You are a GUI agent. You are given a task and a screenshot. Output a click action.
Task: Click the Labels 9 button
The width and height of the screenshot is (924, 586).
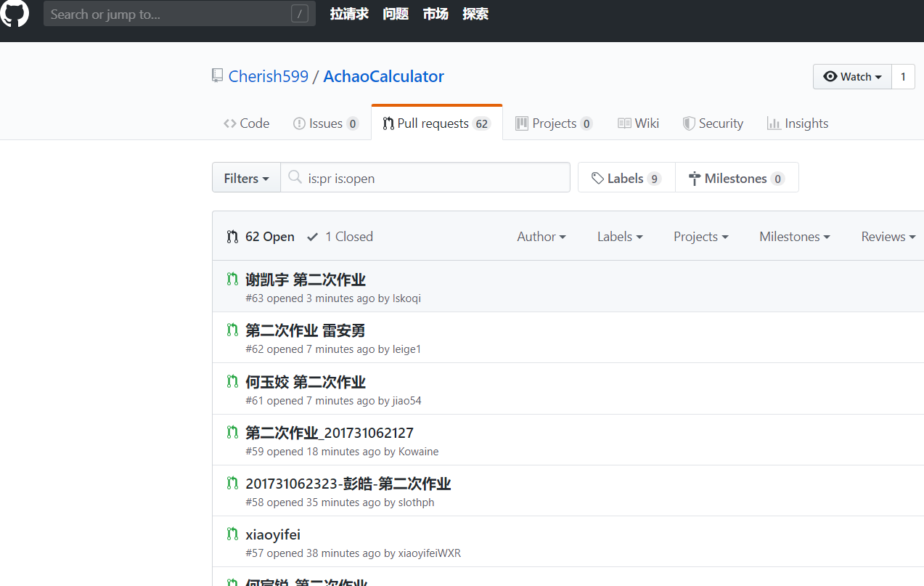[x=626, y=178]
